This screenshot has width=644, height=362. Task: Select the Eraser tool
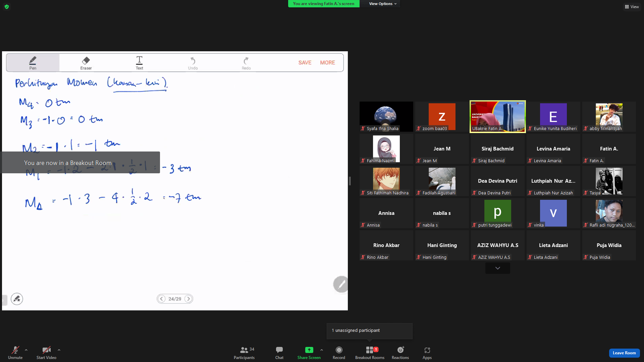pos(86,63)
